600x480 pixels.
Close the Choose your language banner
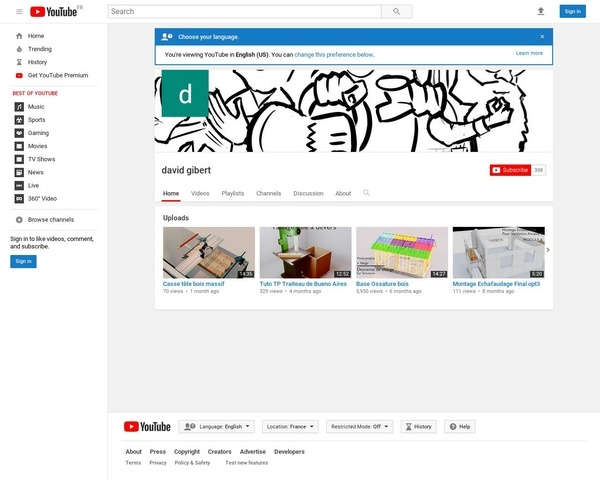[x=542, y=37]
